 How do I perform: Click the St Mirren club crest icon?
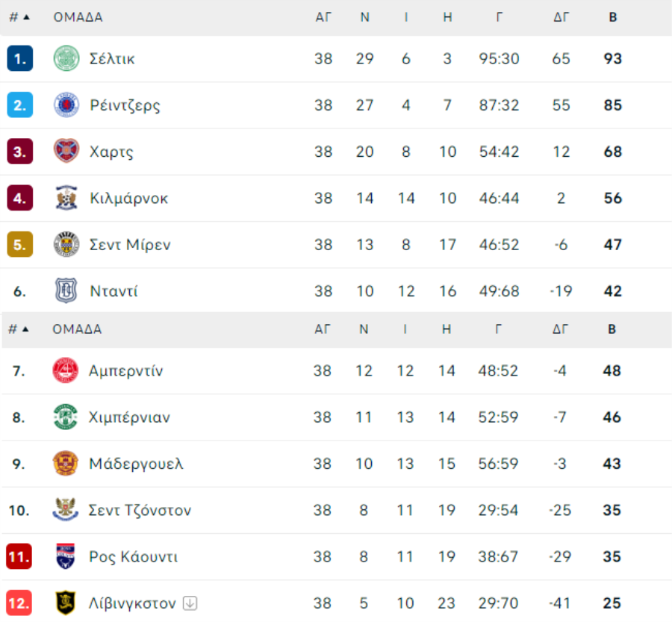[x=66, y=244]
